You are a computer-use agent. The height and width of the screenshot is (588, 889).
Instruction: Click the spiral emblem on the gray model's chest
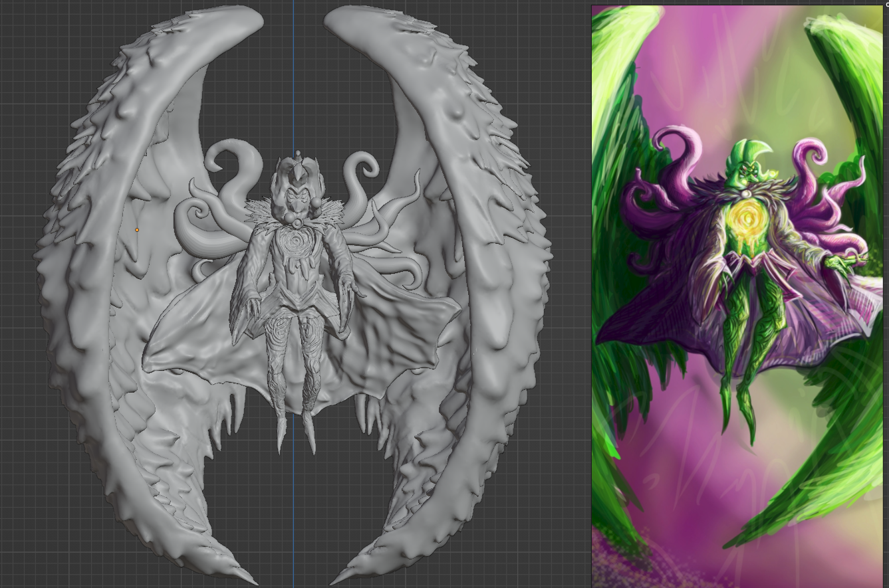tap(291, 239)
